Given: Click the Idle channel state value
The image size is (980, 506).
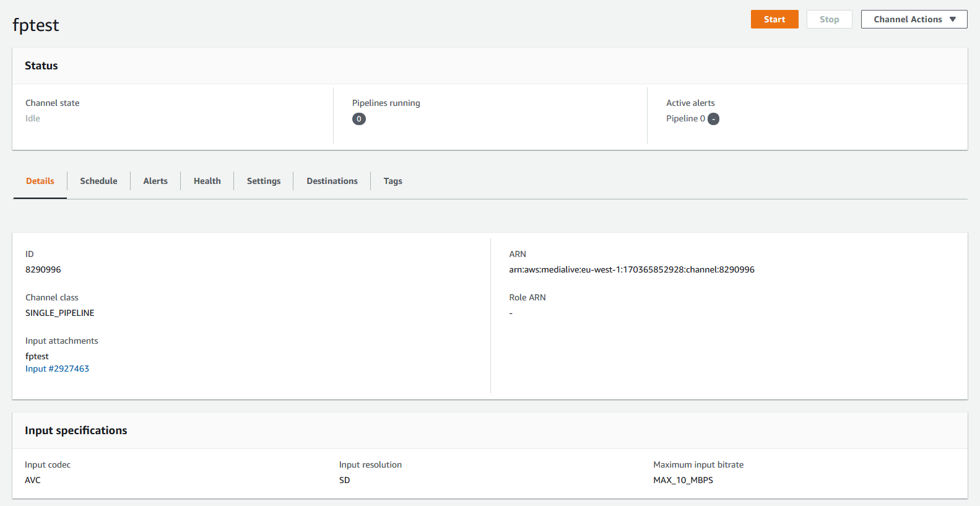Looking at the screenshot, I should [x=33, y=118].
